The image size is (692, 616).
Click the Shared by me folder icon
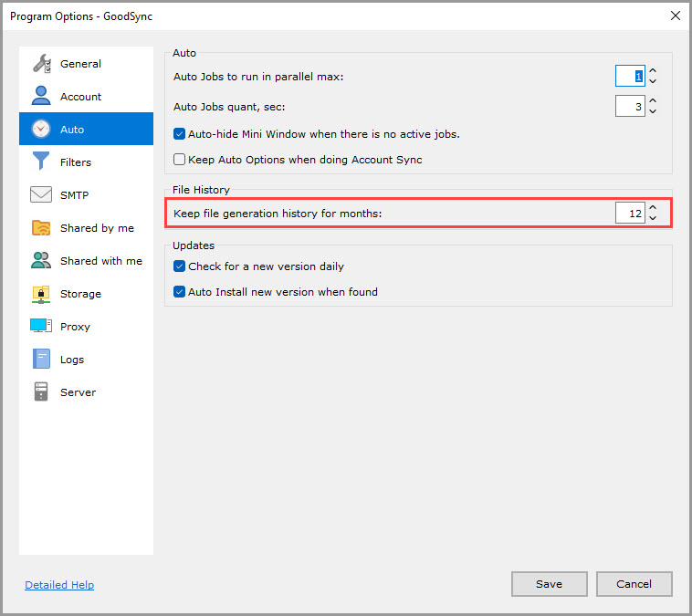point(41,227)
